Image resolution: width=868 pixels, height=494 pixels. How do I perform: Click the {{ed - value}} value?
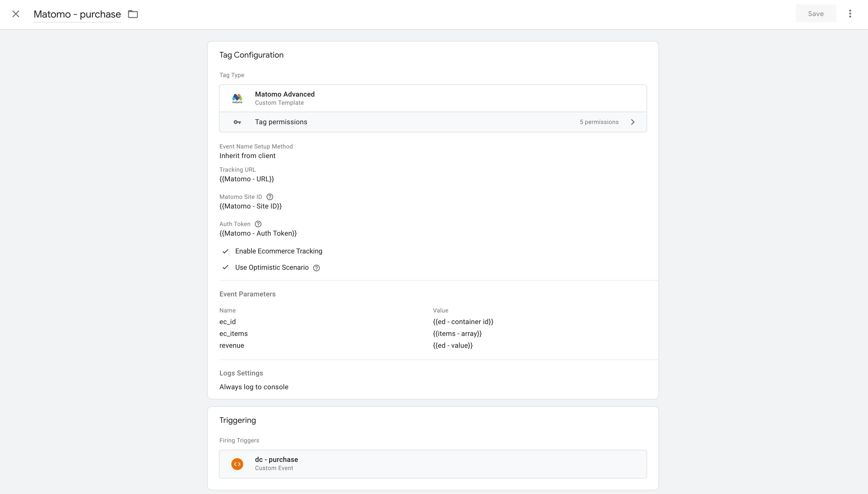(x=453, y=345)
